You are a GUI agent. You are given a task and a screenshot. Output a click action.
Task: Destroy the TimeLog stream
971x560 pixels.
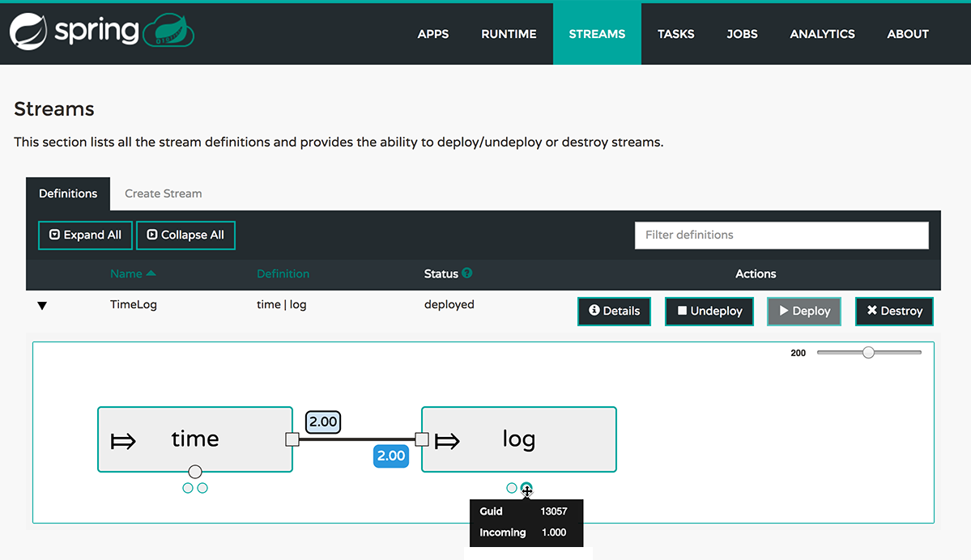(x=894, y=312)
